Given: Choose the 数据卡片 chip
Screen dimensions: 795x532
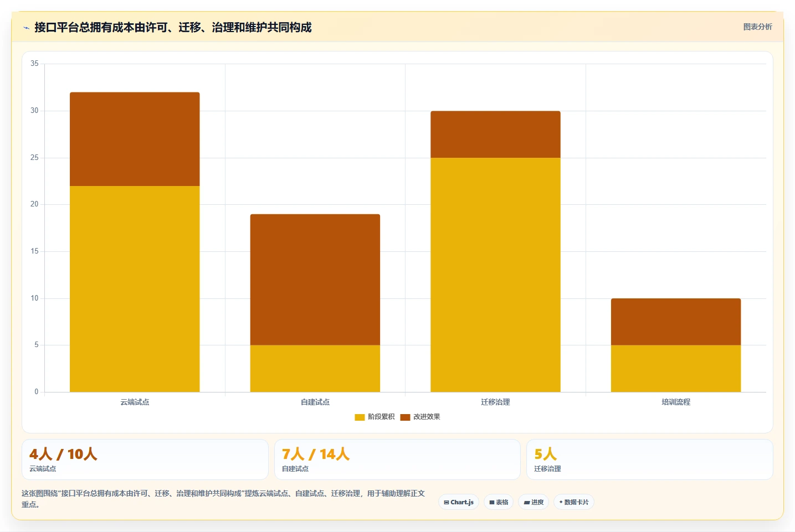Looking at the screenshot, I should pos(574,502).
